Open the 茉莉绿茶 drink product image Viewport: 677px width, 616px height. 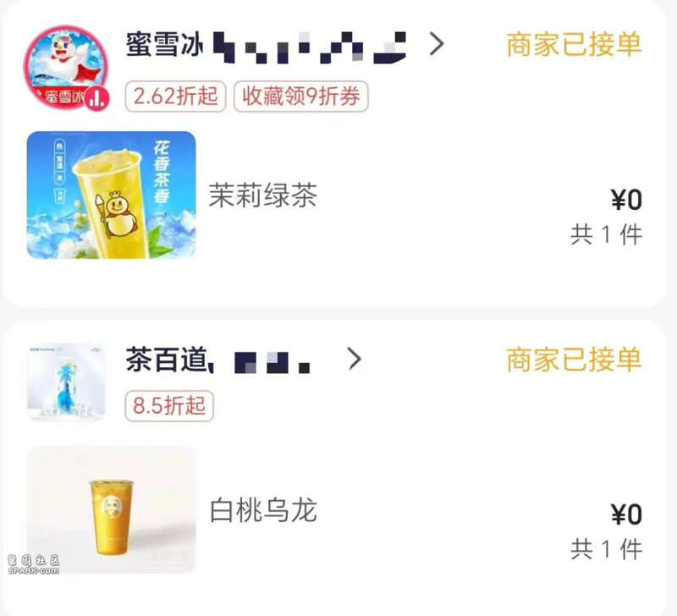tap(112, 195)
